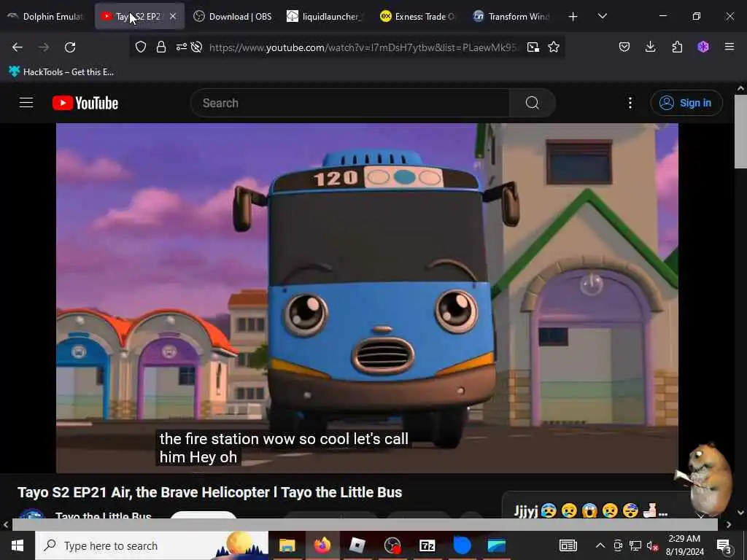Open the Pocket save icon
This screenshot has height=560, width=747.
[624, 47]
